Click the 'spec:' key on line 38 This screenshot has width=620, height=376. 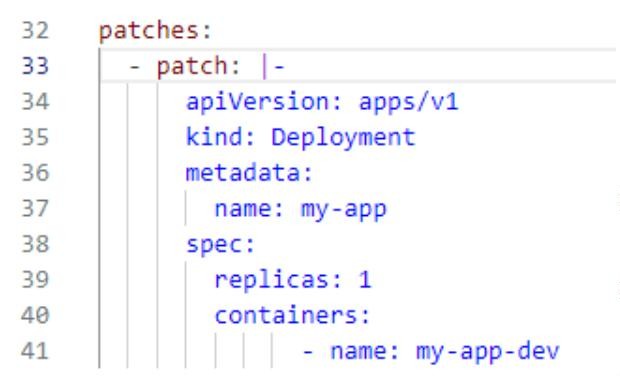(x=220, y=245)
